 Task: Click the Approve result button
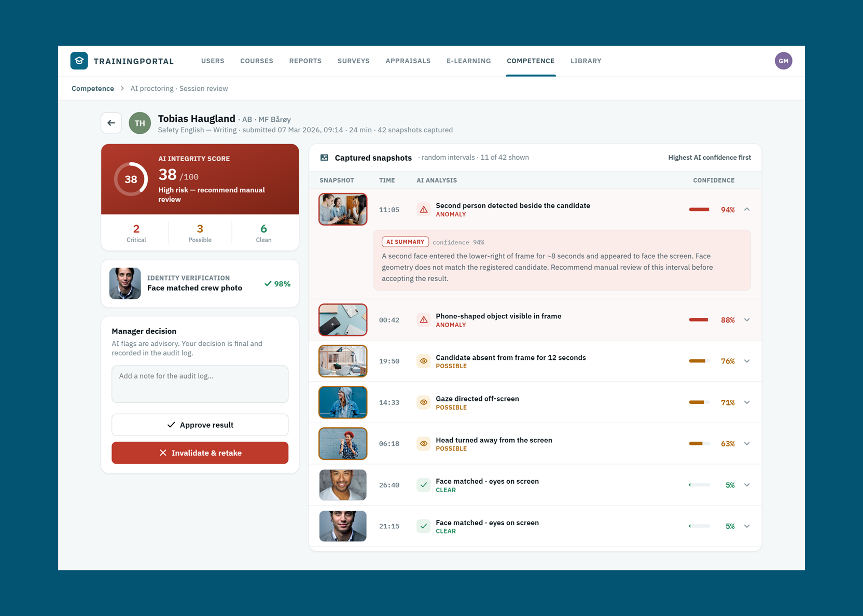coord(200,425)
